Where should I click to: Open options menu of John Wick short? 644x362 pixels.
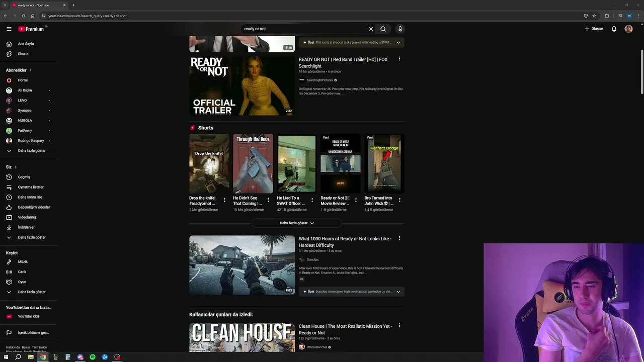[399, 200]
